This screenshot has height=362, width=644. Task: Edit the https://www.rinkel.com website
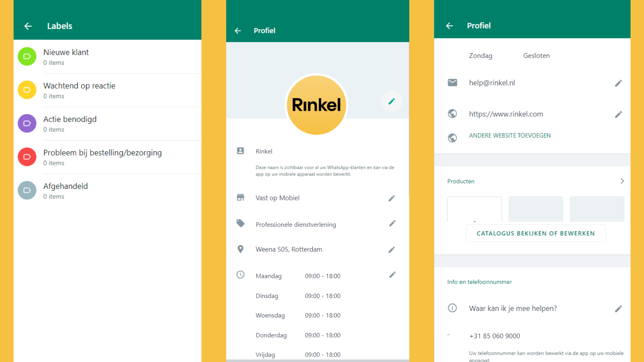coord(619,115)
